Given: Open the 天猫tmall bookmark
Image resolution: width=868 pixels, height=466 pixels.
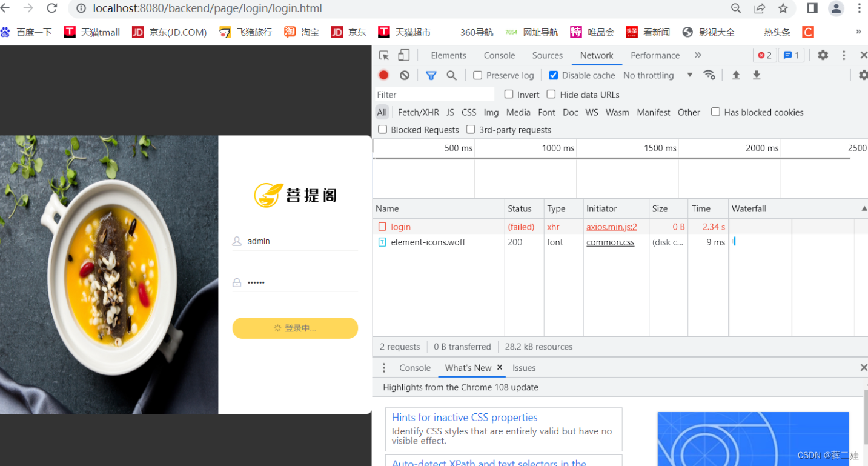Looking at the screenshot, I should pyautogui.click(x=92, y=32).
